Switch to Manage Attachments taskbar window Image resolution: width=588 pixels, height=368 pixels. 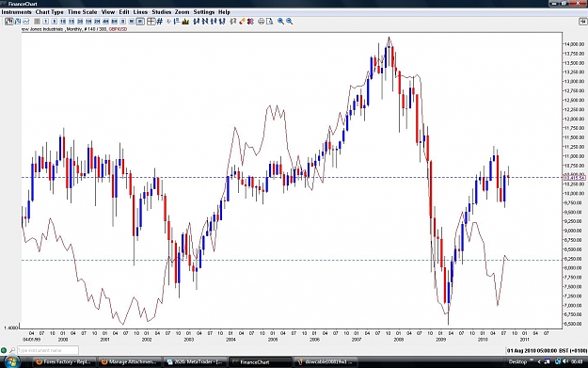(130, 362)
